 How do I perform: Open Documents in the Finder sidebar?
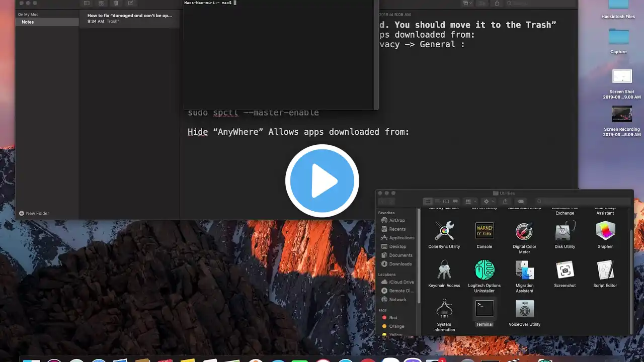point(397,255)
